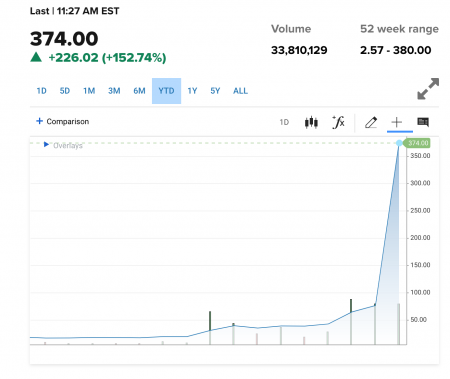Select the 1M time range
Screen dimensions: 450x379
tap(89, 91)
